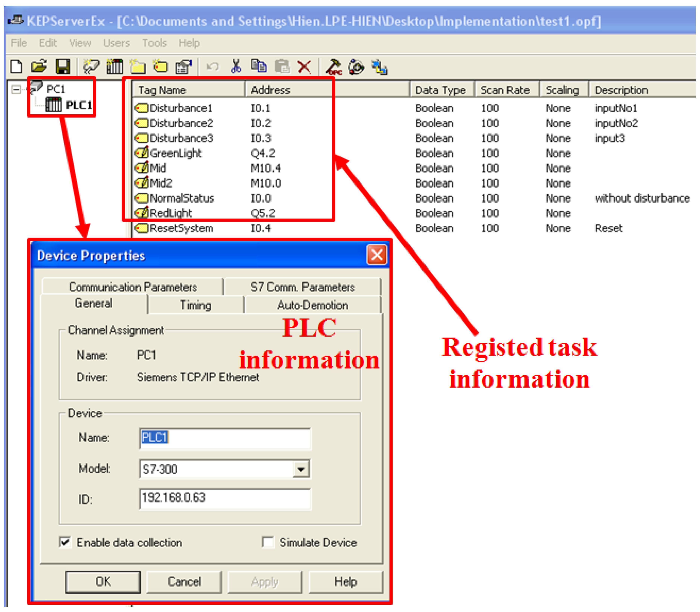700x612 pixels.
Task: Click the New Channel toolbar icon
Action: click(92, 66)
